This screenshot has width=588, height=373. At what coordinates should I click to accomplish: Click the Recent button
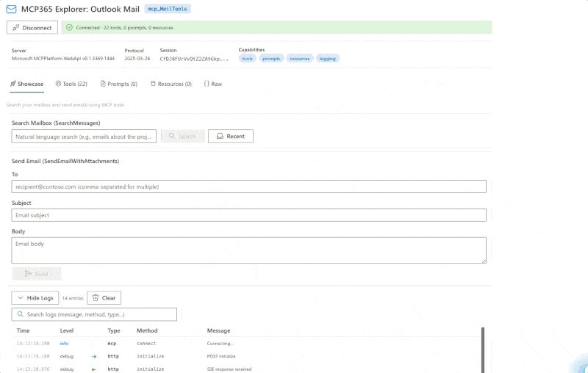[x=231, y=136]
